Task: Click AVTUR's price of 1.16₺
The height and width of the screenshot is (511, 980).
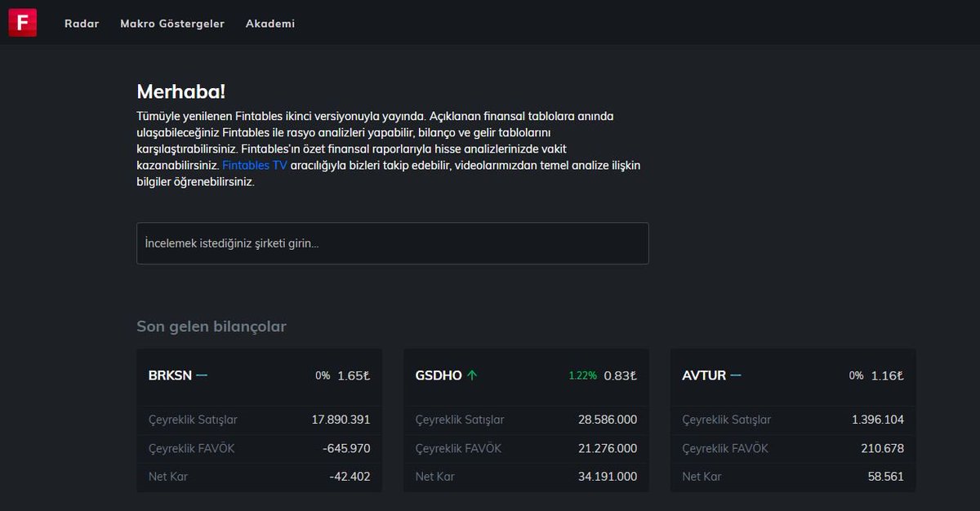Action: [887, 375]
